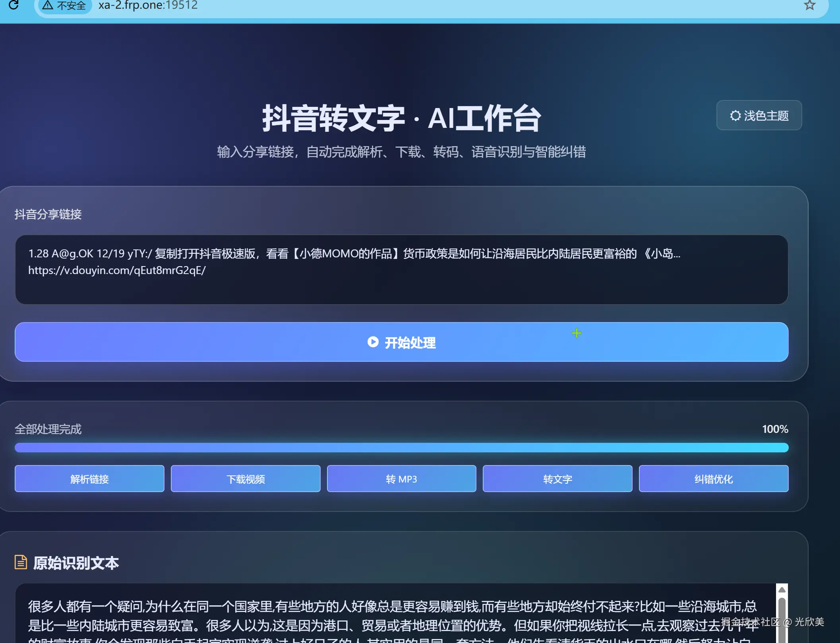Click the document icon beside 原始识别文本

pos(20,562)
